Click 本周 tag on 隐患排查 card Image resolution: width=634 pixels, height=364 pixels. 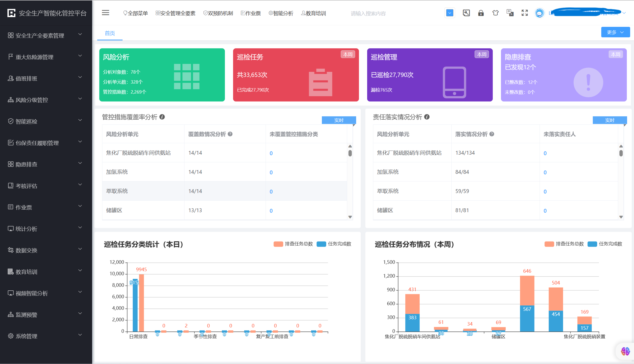coord(616,54)
